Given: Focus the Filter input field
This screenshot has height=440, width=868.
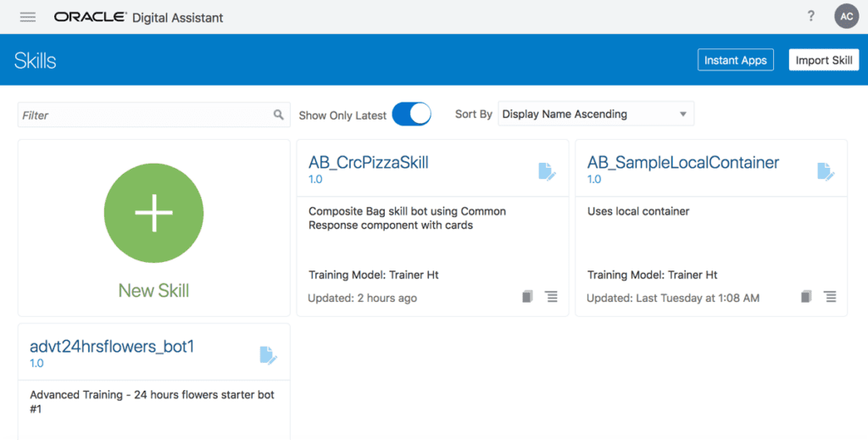Looking at the screenshot, I should [154, 114].
